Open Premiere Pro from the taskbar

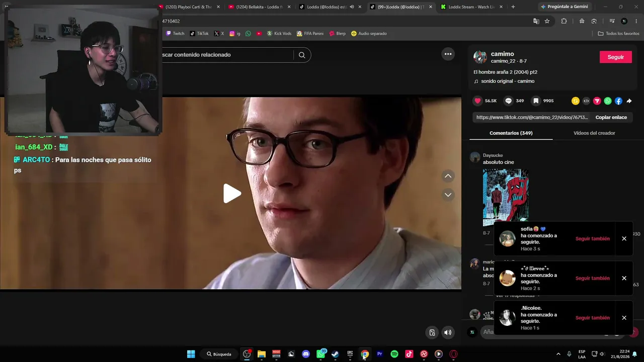[380, 354]
